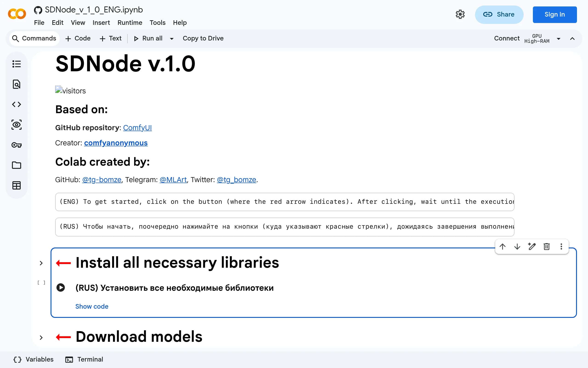Click the Colab created by: heading
Screen dimensions: 588x368
[102, 162]
